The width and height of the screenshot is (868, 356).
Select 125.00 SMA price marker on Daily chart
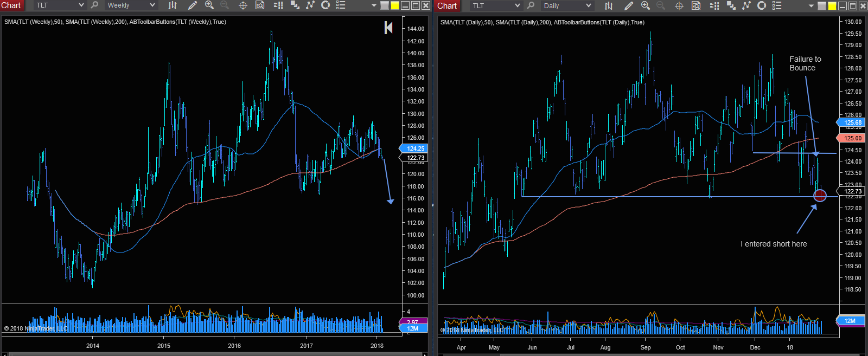851,138
